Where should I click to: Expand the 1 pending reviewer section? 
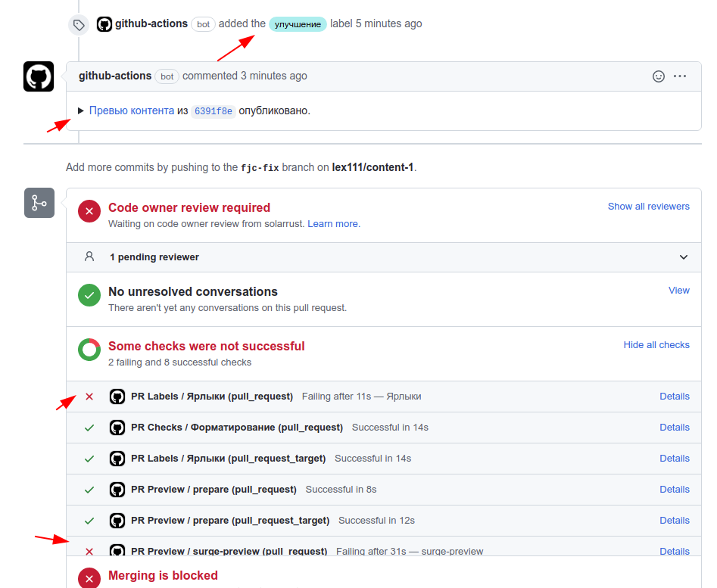[683, 257]
